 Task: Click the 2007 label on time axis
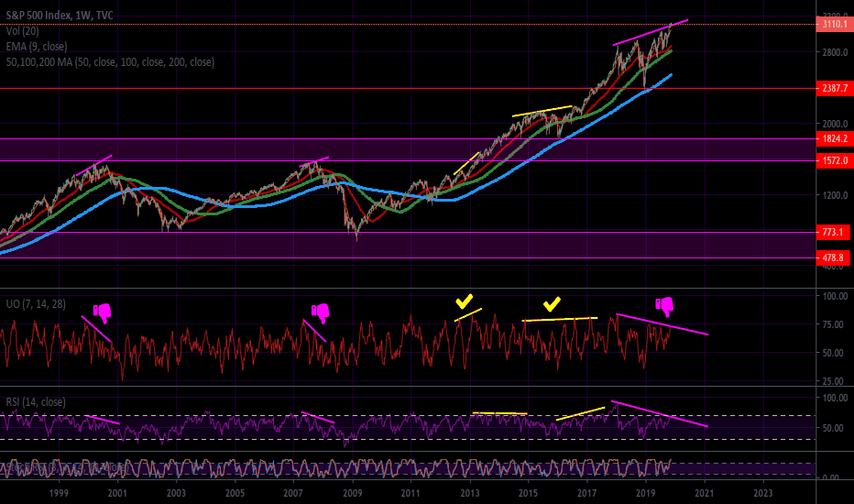point(293,493)
